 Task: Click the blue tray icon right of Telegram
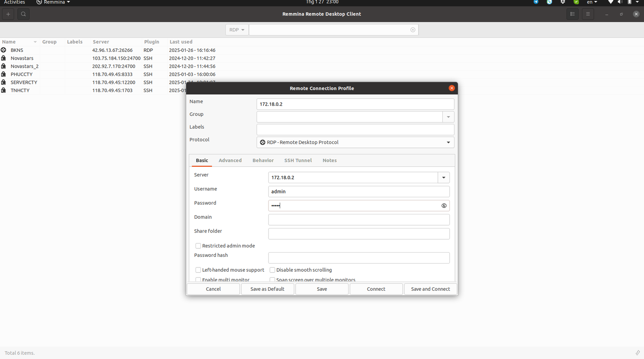(x=549, y=2)
